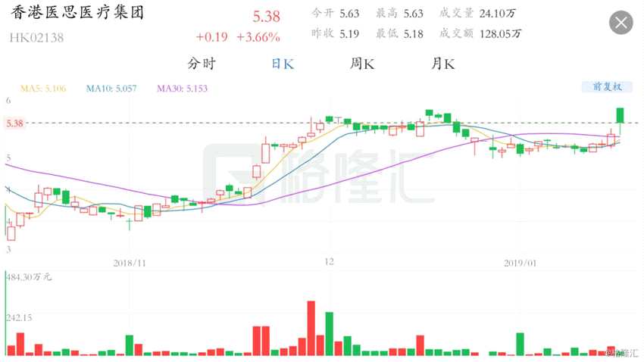Open the 周K chart tab
This screenshot has width=644, height=362.
point(362,64)
